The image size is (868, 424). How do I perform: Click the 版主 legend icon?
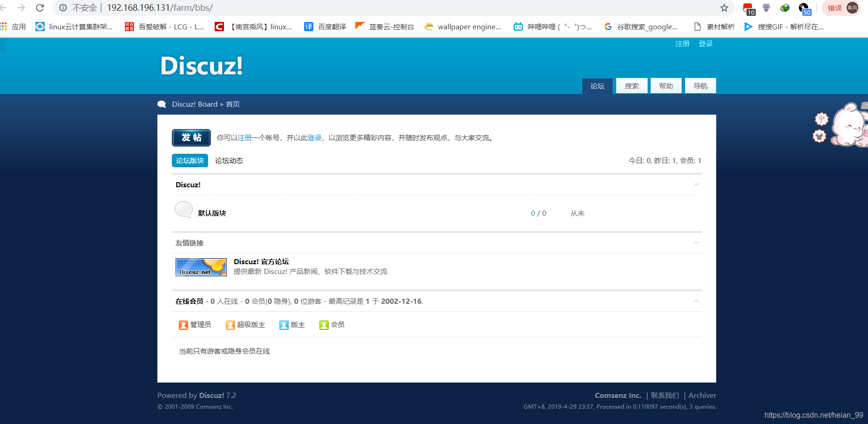[x=284, y=325]
